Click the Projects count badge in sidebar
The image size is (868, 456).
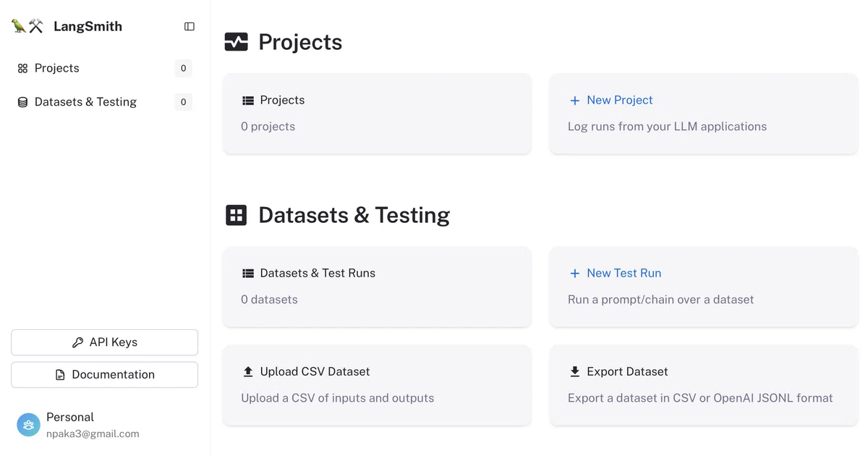[x=183, y=68]
